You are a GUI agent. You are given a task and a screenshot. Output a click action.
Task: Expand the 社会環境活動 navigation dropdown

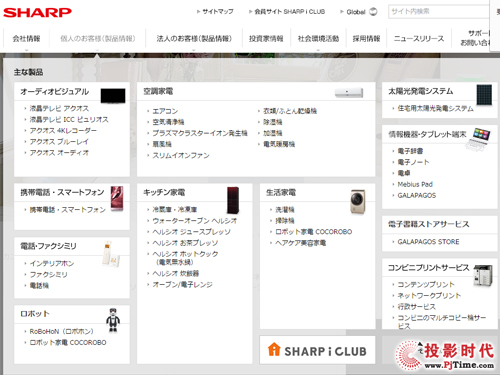[318, 39]
